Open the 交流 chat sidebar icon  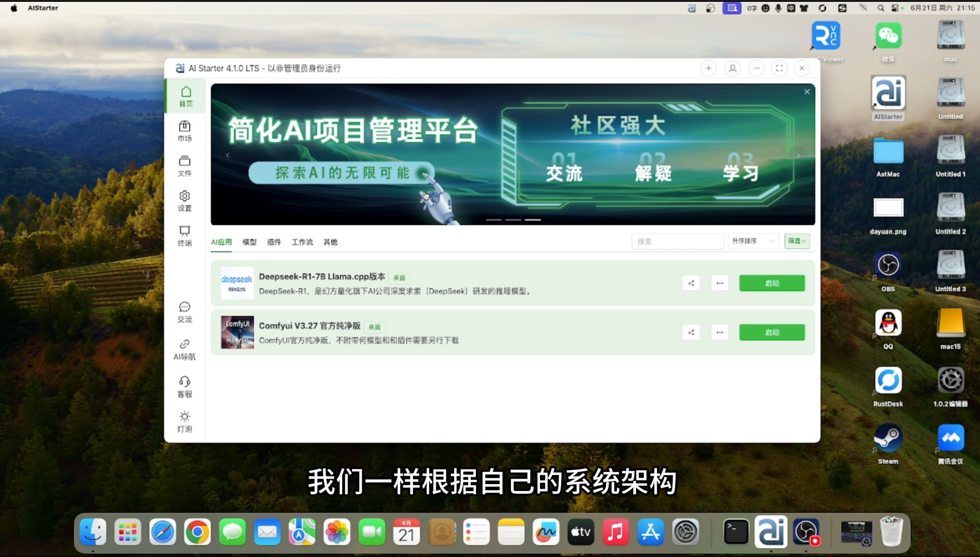click(185, 312)
